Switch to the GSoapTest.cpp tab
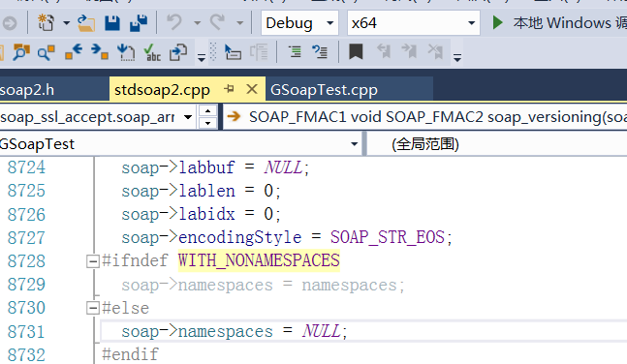The height and width of the screenshot is (364, 627). click(324, 90)
